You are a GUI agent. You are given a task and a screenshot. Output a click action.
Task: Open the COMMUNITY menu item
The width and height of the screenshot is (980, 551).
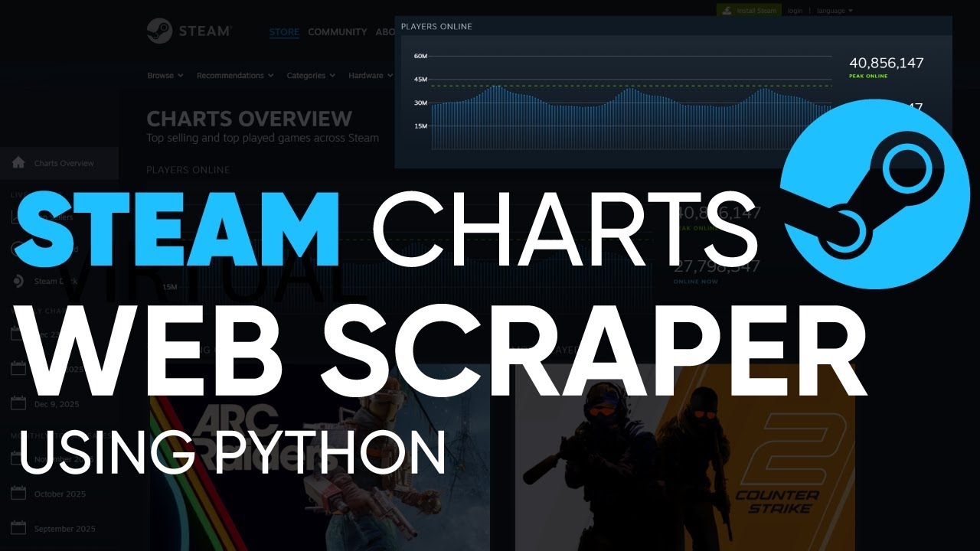[338, 32]
